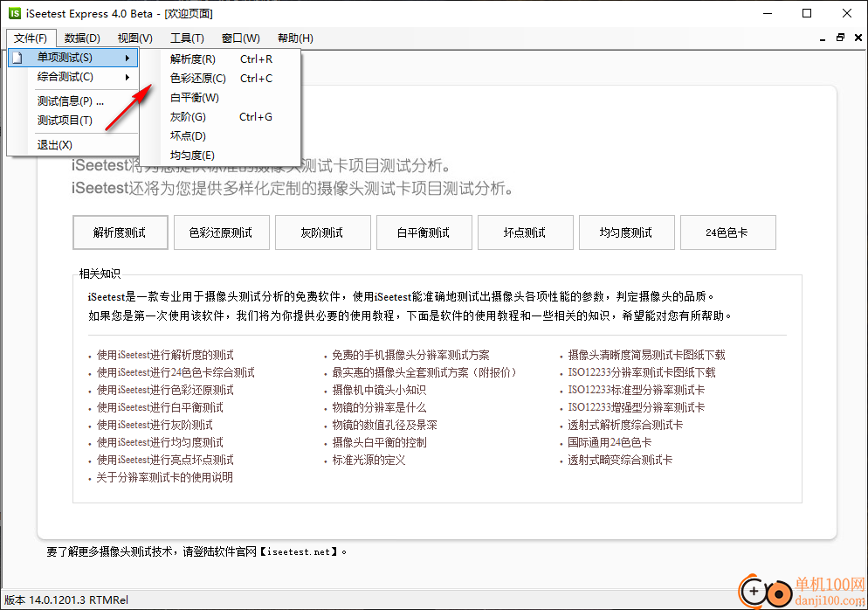The height and width of the screenshot is (610, 868).
Task: Open link 物镜的数值孔径及景深
Action: [385, 425]
